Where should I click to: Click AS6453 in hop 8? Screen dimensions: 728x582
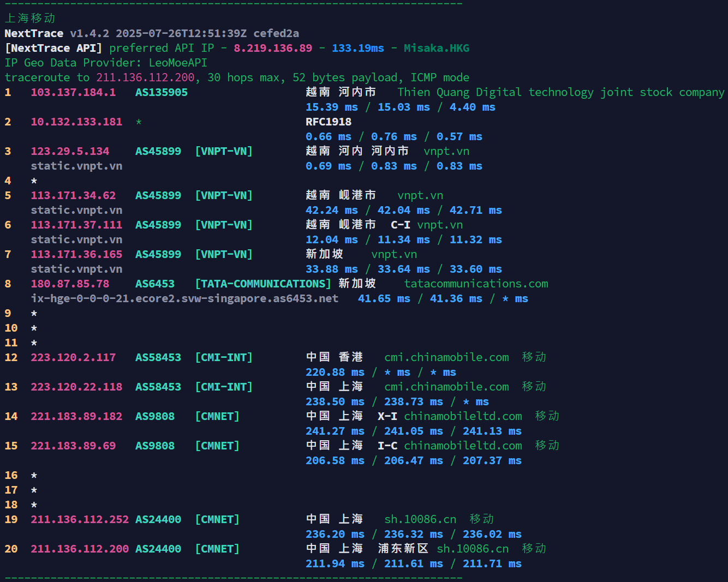coord(155,284)
